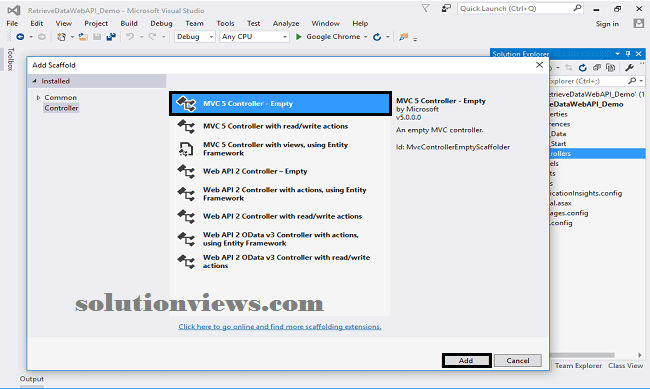Click the green Start debugging play icon

[x=298, y=37]
